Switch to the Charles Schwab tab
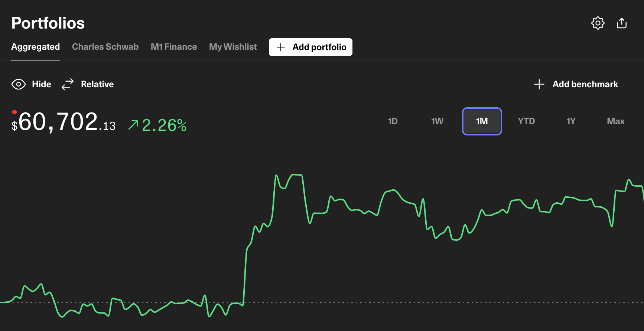 point(105,47)
